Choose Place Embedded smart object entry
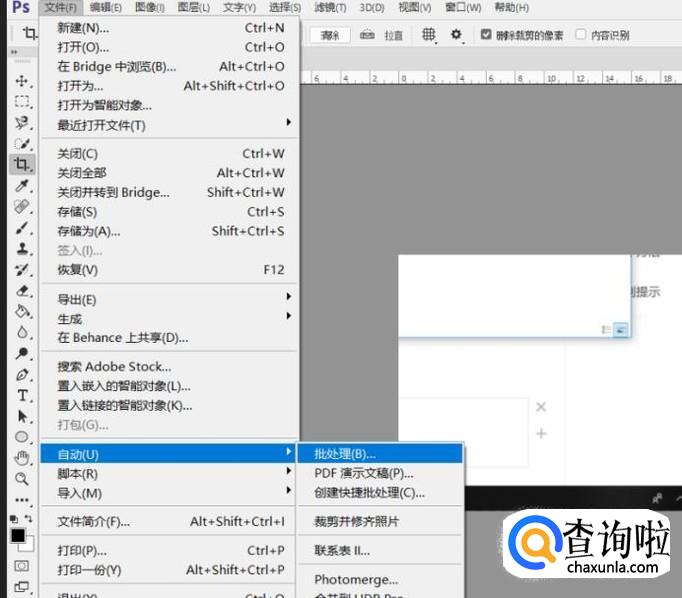682x598 pixels. 170,386
